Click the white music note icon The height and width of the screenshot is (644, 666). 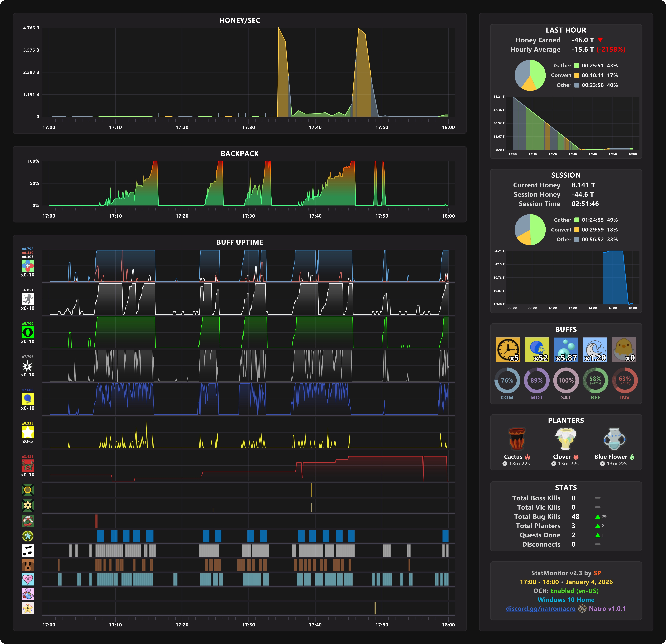click(28, 550)
